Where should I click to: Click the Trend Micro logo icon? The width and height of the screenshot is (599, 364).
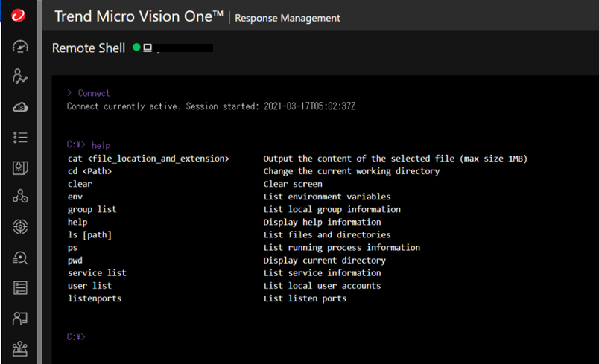click(x=19, y=15)
